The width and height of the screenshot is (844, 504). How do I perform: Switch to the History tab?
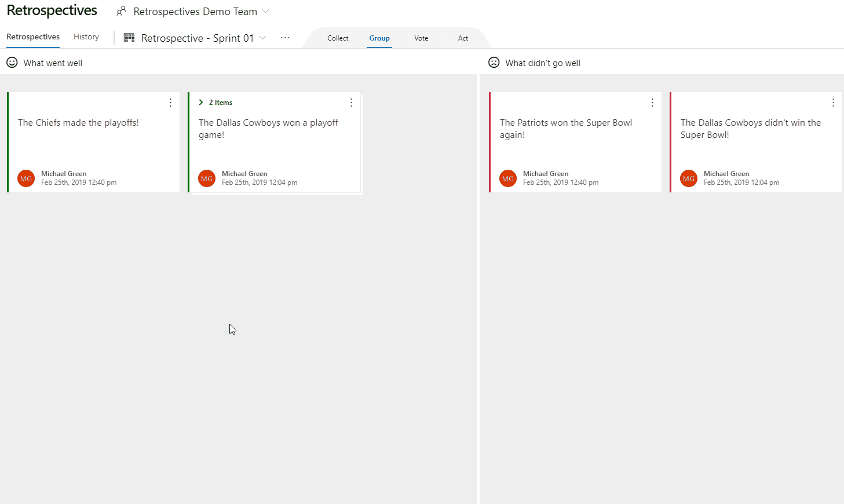click(86, 36)
